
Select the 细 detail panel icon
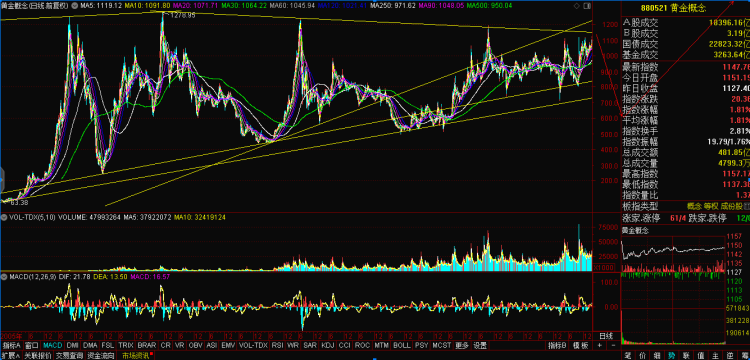[657, 355]
